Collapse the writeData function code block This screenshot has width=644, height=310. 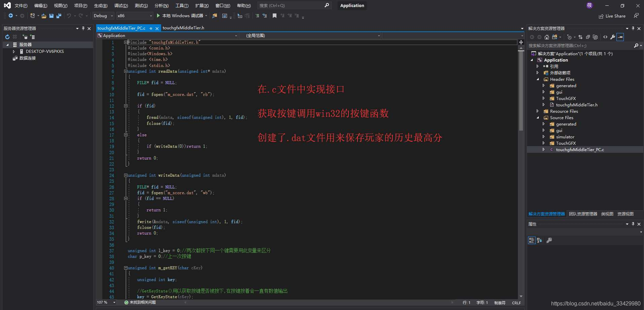click(x=125, y=175)
